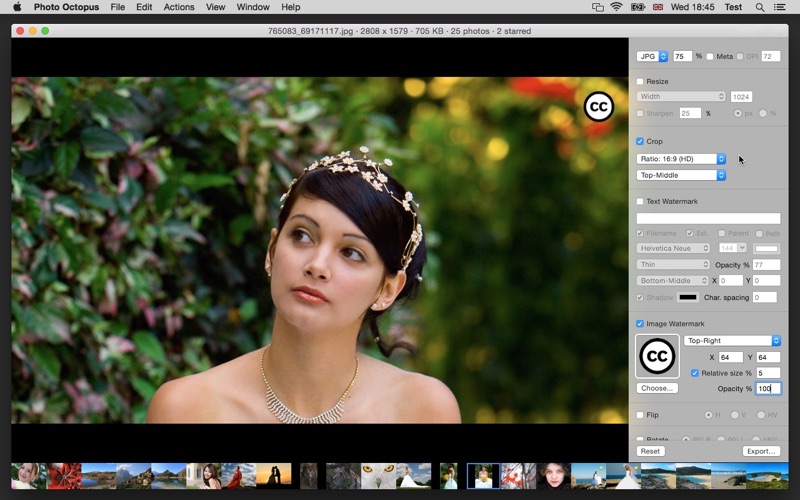Select the HV flip radio button
The width and height of the screenshot is (800, 500).
click(761, 415)
